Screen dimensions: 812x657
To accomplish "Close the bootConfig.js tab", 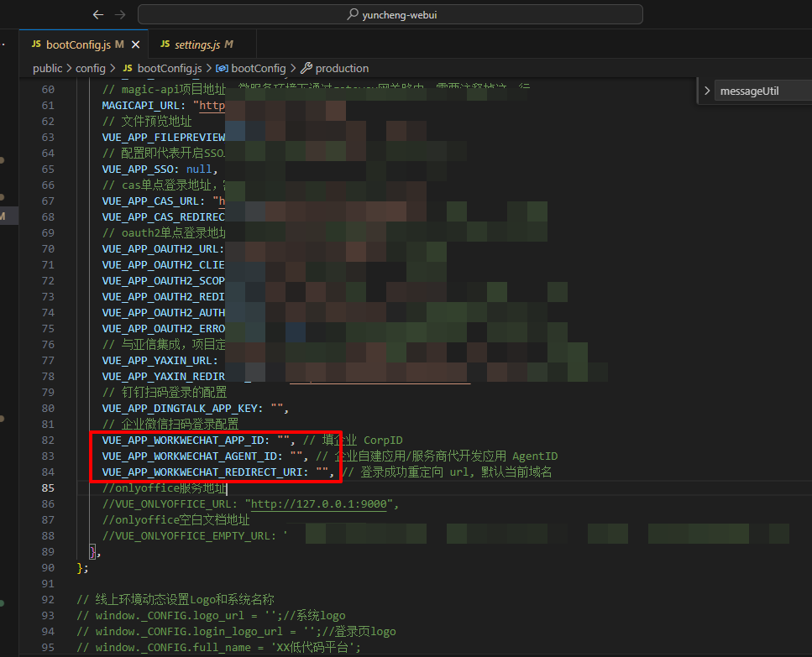I will point(136,44).
